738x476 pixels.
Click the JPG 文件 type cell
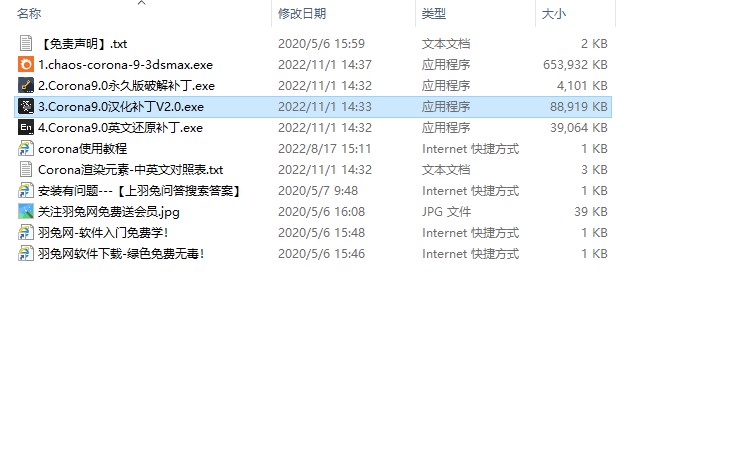[x=447, y=212]
